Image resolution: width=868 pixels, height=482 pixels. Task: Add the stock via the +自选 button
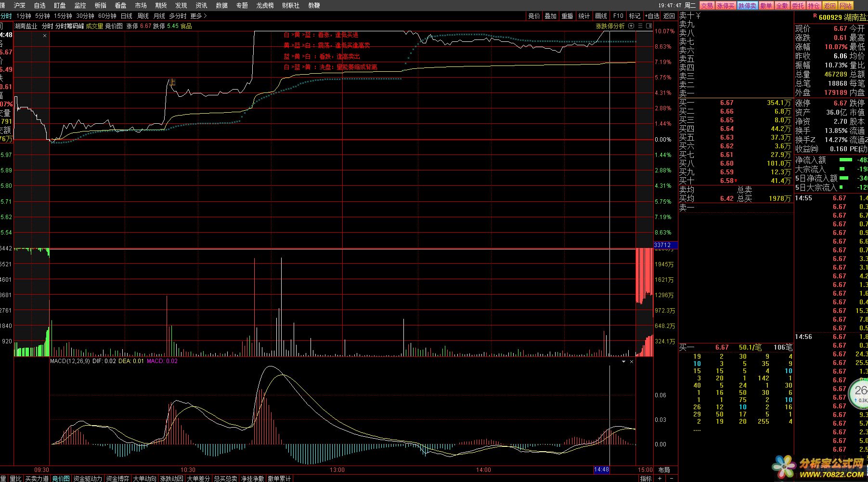tap(652, 16)
